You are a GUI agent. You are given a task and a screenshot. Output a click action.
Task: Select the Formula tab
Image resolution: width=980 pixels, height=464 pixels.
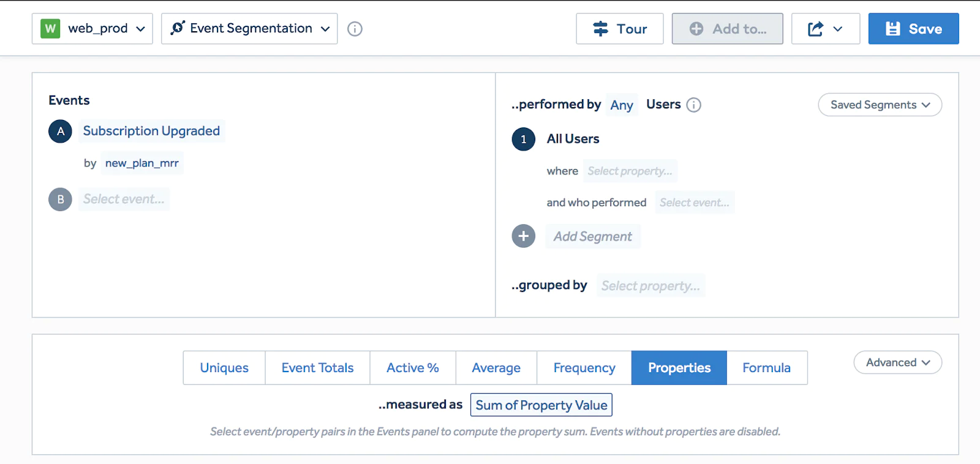pyautogui.click(x=766, y=368)
